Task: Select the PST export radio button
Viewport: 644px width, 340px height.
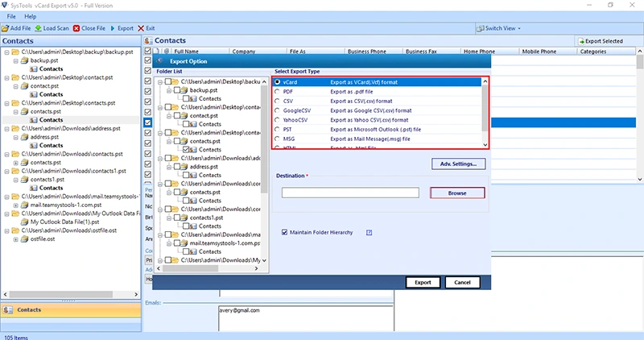Action: pos(277,129)
